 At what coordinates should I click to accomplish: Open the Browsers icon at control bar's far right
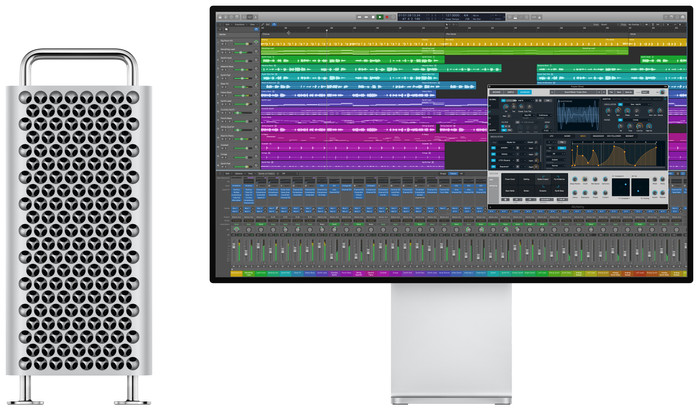(682, 17)
